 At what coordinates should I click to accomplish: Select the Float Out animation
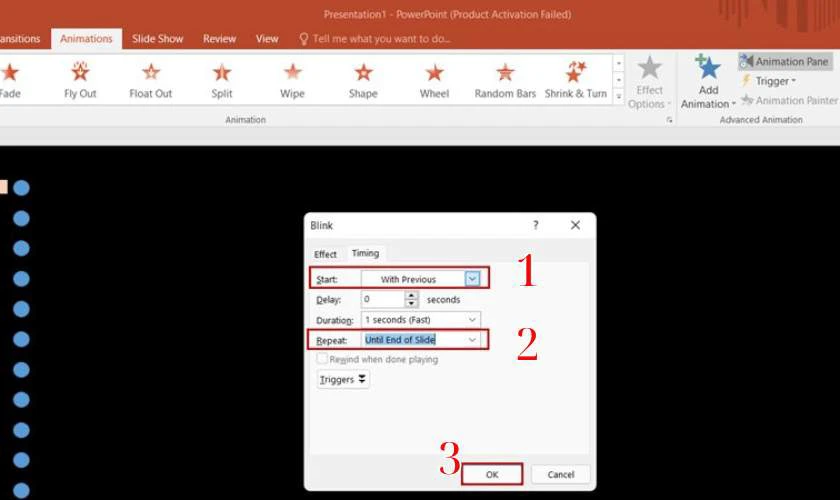(151, 80)
